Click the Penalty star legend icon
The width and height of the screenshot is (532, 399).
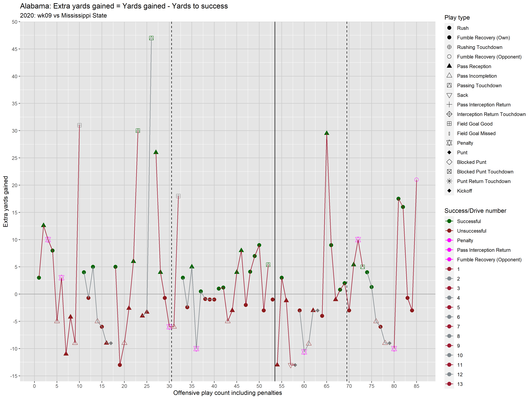(x=449, y=143)
